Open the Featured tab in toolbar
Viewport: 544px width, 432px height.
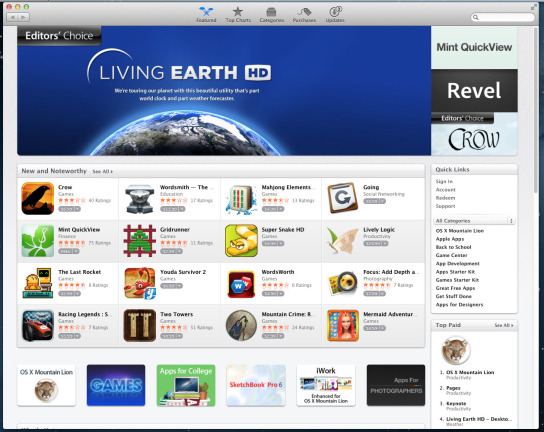tap(206, 15)
